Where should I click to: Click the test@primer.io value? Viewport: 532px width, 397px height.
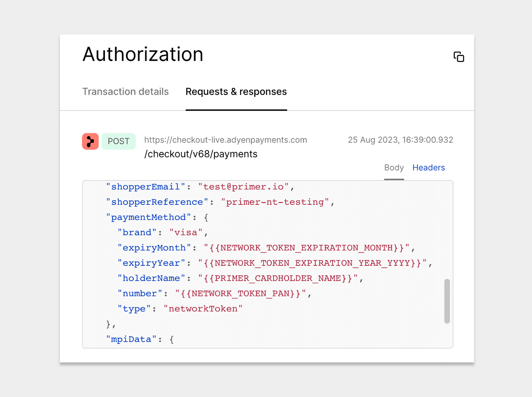point(243,187)
